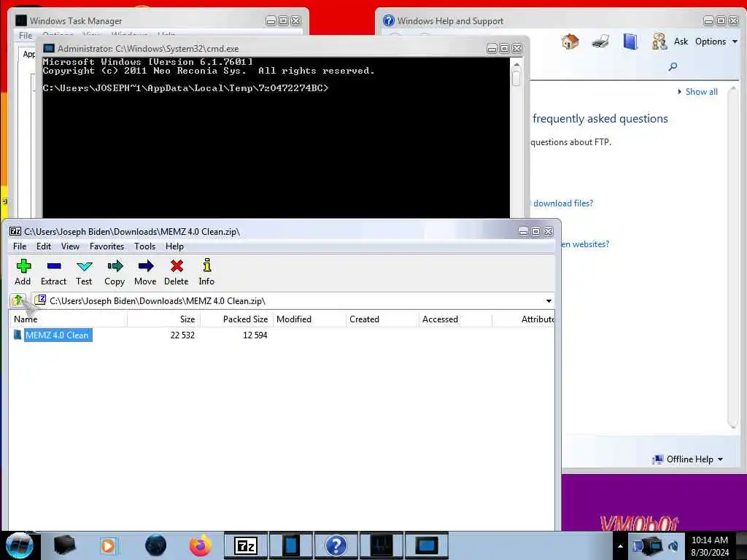Image resolution: width=747 pixels, height=560 pixels.
Task: Click the Print icon in Help and Support
Action: click(600, 42)
